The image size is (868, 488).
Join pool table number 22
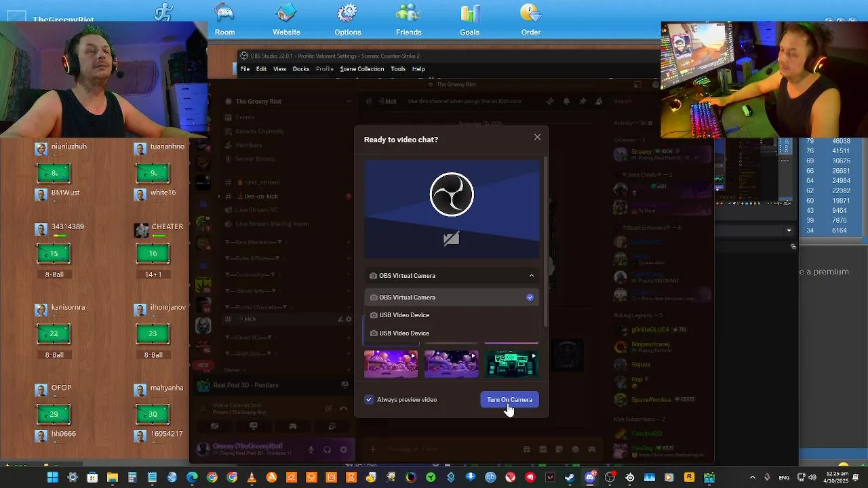tap(54, 333)
